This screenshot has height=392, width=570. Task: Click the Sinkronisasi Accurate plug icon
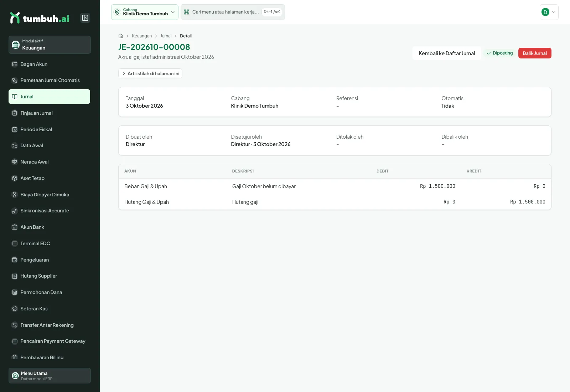click(15, 211)
